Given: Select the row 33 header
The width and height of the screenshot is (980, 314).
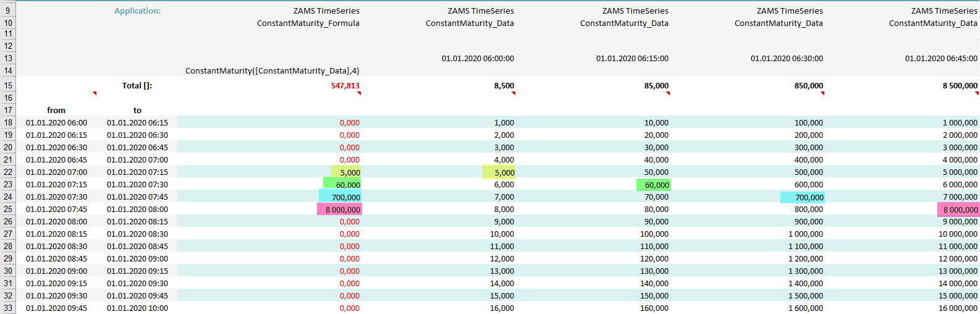Looking at the screenshot, I should pyautogui.click(x=8, y=308).
